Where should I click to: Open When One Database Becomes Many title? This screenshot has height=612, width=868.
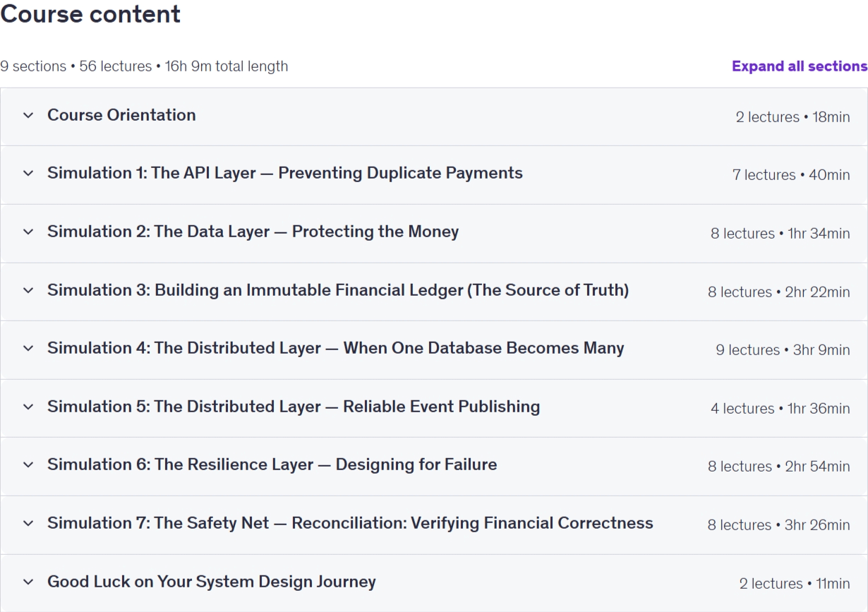click(336, 348)
